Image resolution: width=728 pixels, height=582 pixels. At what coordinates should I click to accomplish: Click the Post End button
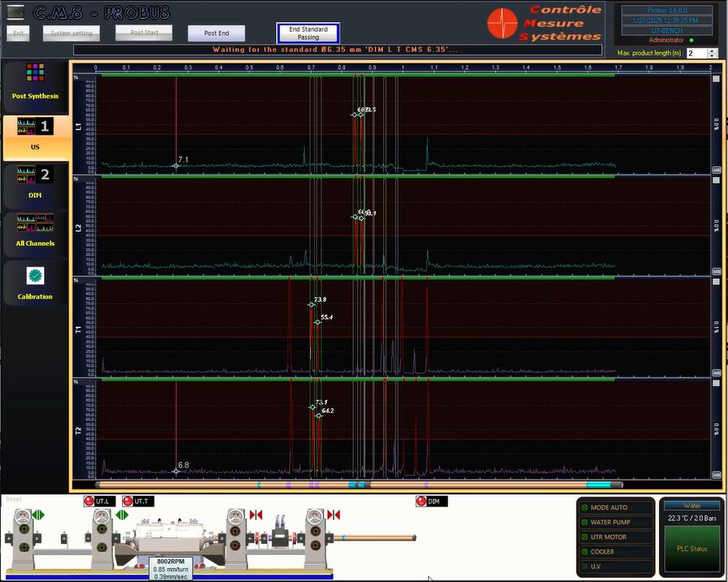[216, 33]
